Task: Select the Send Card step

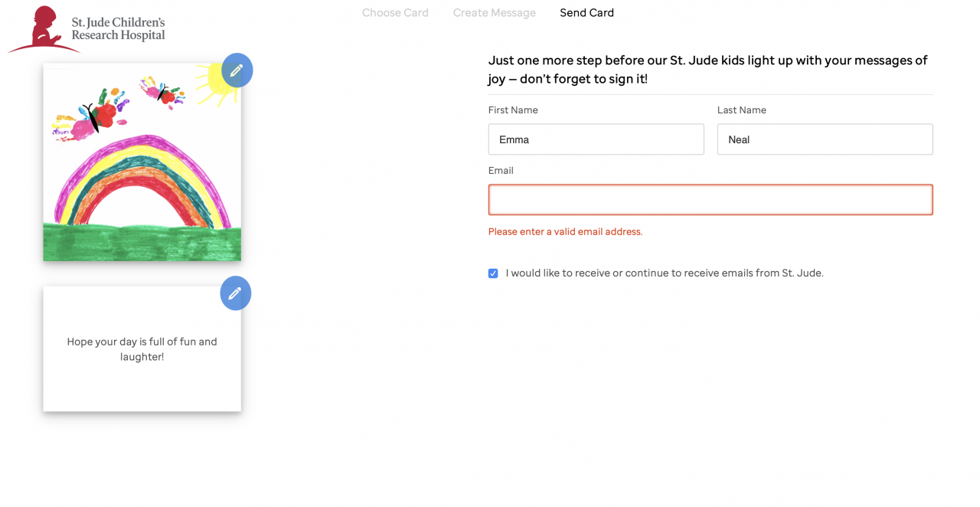Action: point(586,13)
